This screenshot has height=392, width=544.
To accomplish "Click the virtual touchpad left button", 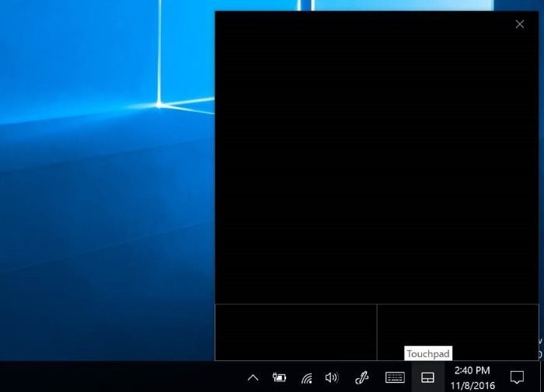I will point(296,332).
